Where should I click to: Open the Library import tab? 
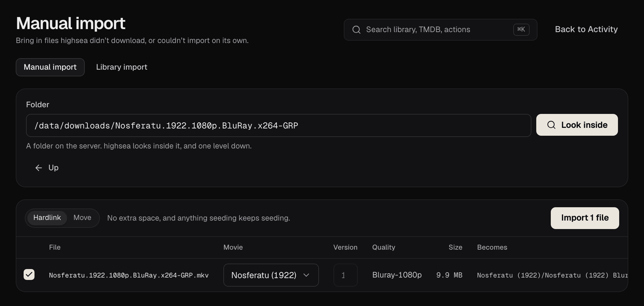122,67
